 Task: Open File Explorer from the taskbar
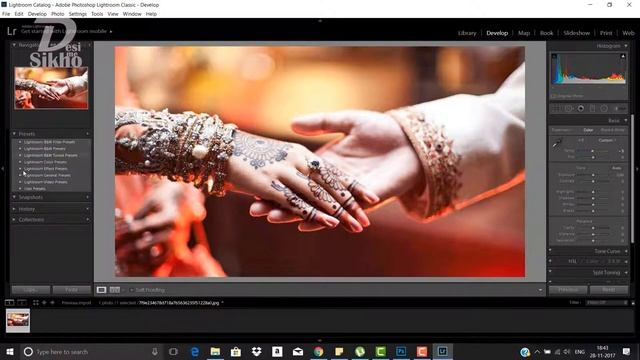coord(215,351)
